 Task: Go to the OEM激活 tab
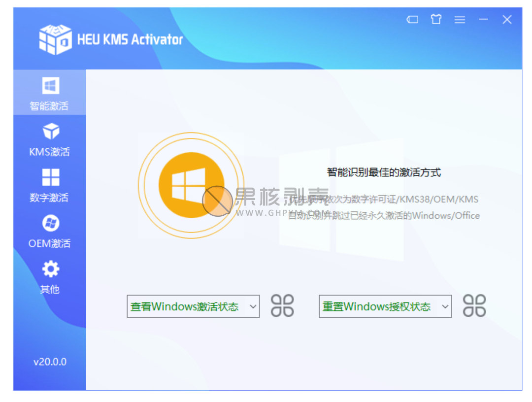click(x=50, y=232)
